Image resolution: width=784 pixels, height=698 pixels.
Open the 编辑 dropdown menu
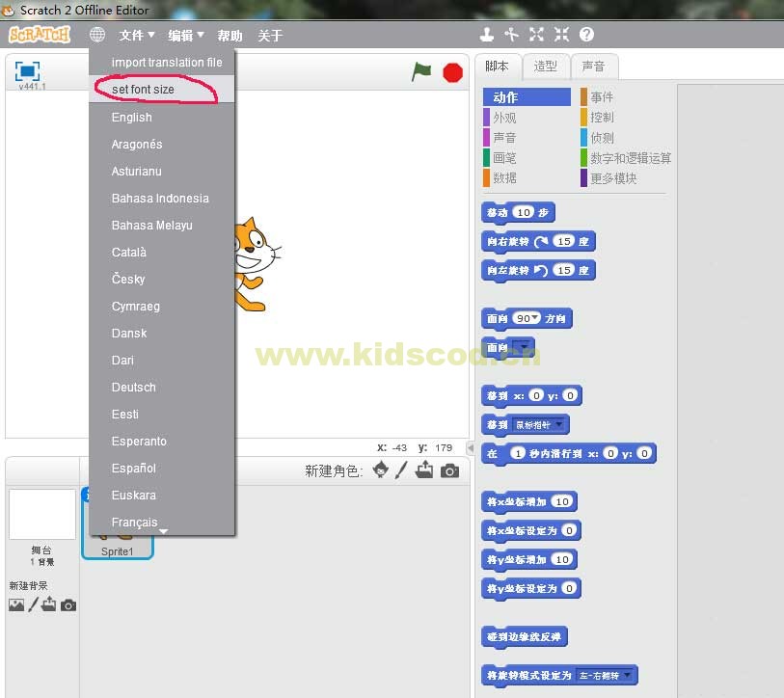tap(181, 34)
